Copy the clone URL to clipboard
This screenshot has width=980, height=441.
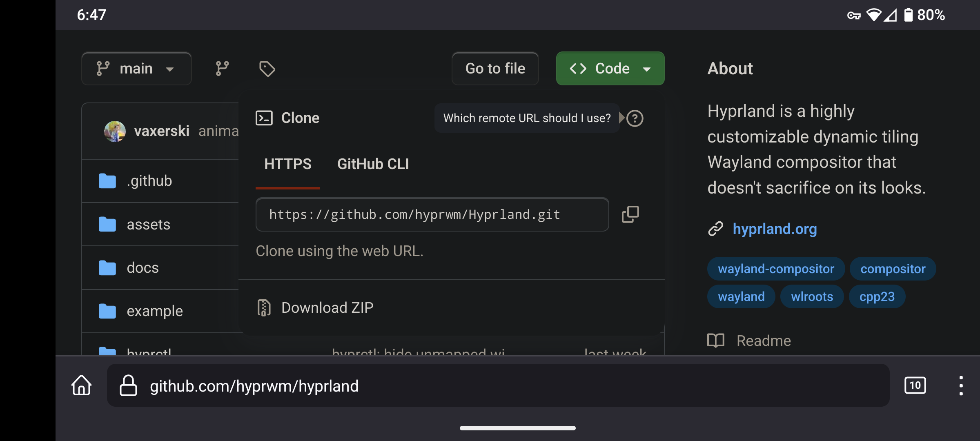pos(630,214)
